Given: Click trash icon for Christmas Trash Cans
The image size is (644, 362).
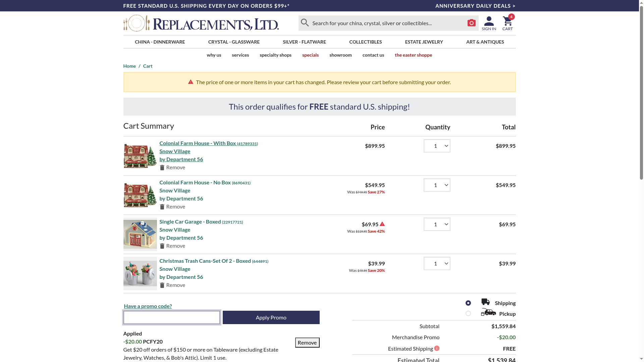Looking at the screenshot, I should point(162,285).
